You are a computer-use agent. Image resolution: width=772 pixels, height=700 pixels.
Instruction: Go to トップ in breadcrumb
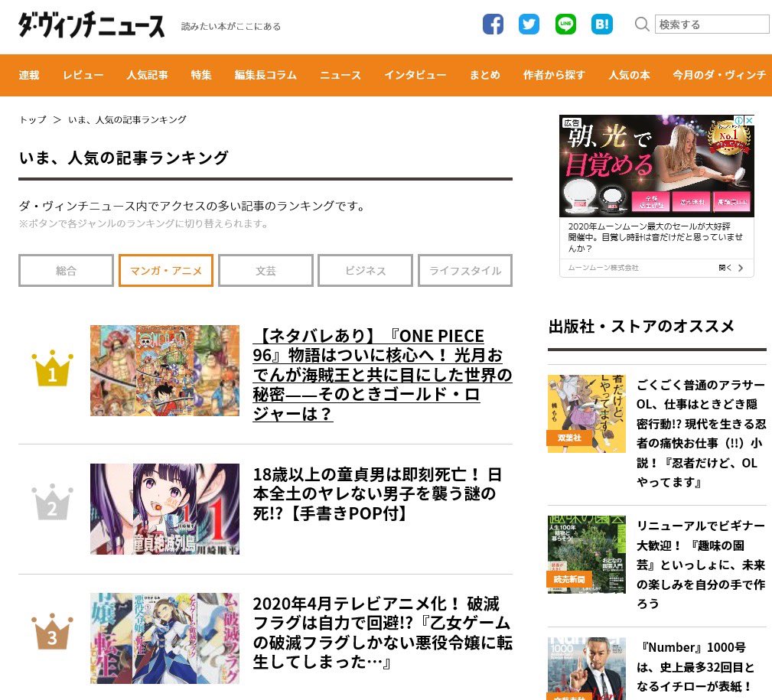(x=32, y=119)
